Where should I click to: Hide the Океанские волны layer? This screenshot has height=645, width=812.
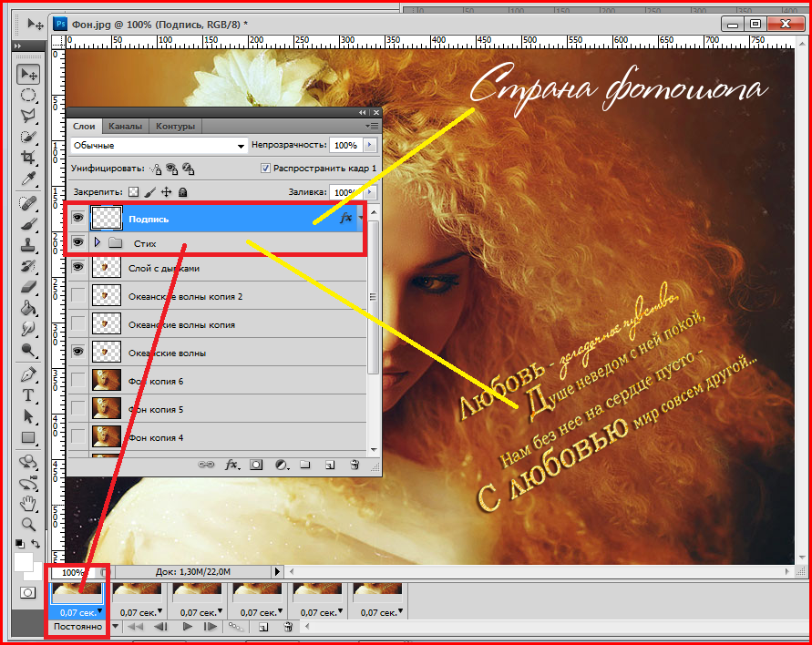click(77, 352)
